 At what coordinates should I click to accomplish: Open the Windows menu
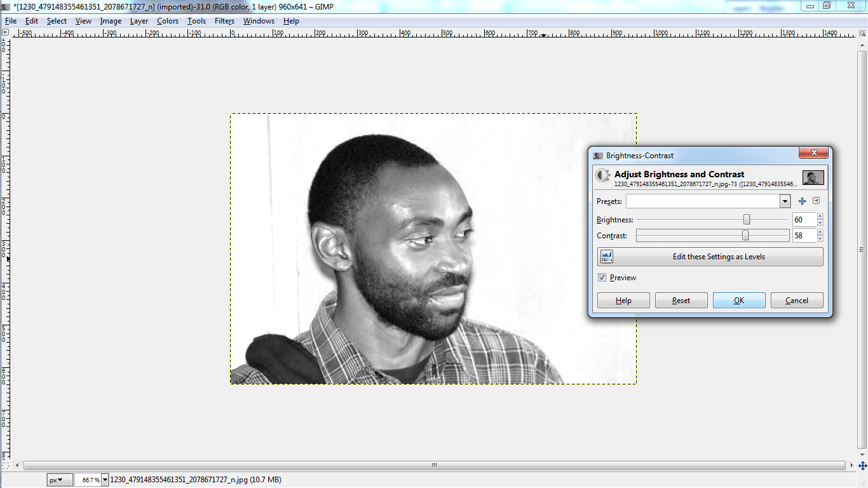(259, 21)
